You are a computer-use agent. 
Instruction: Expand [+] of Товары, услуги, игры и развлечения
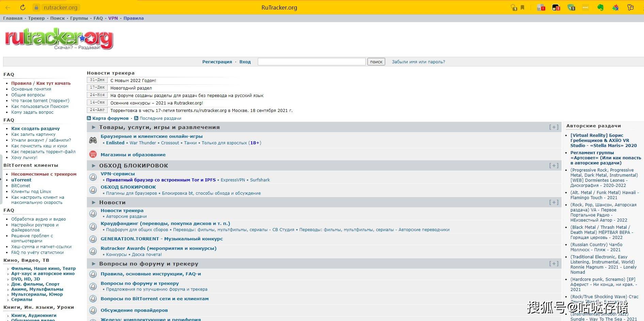(x=554, y=127)
